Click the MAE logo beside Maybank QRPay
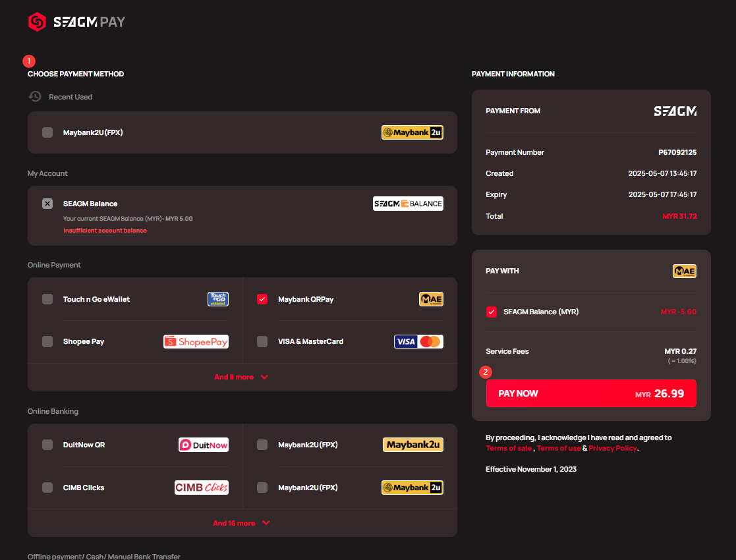The width and height of the screenshot is (736, 560). click(431, 299)
